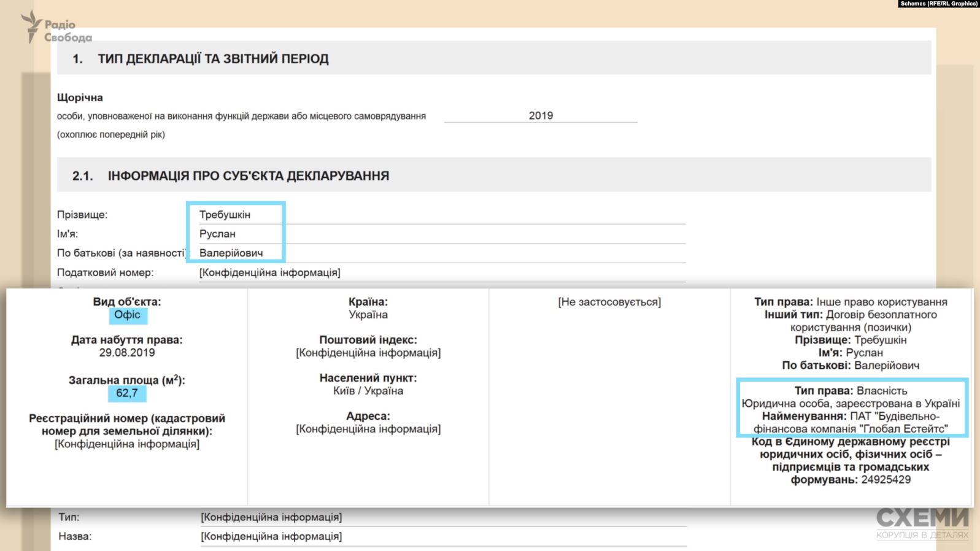
Task: Click the Schemes (RFE/RL Graphics) credit label
Action: 938,4
